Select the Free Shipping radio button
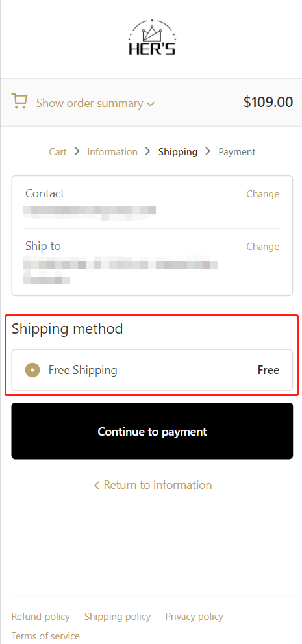 pyautogui.click(x=32, y=370)
